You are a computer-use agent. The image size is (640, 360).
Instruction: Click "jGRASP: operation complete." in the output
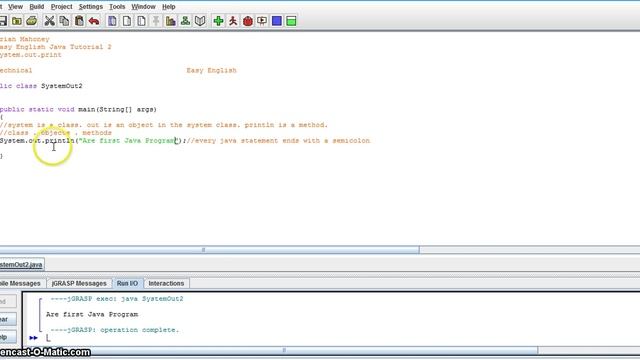pos(115,330)
